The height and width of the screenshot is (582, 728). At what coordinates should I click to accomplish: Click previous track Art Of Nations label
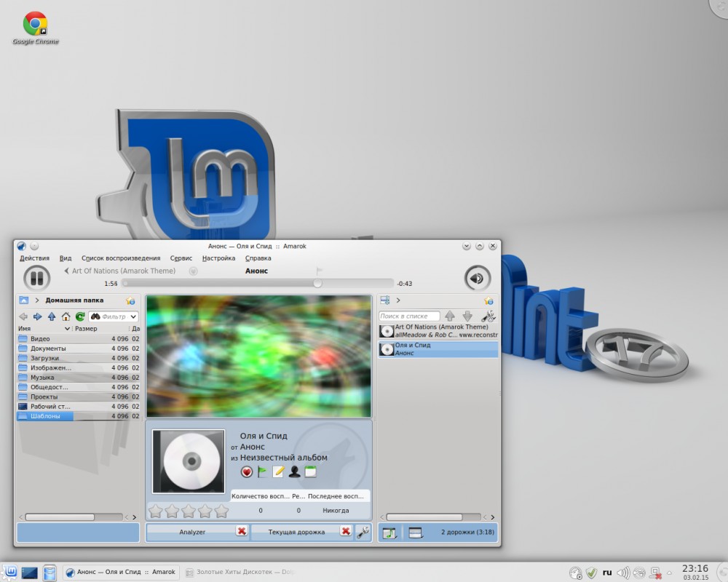pos(123,271)
